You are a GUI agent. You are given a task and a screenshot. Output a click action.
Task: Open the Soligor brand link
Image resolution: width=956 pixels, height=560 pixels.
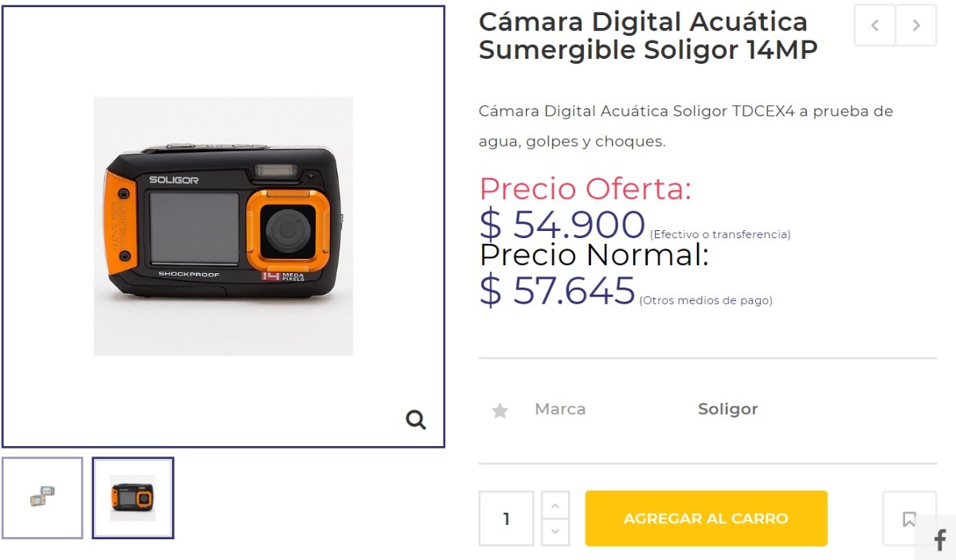coord(727,409)
